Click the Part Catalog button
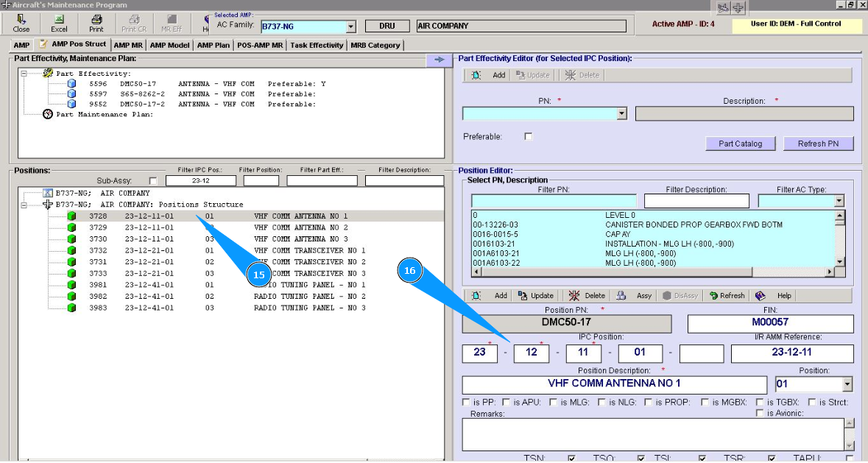868x463 pixels. pos(740,144)
